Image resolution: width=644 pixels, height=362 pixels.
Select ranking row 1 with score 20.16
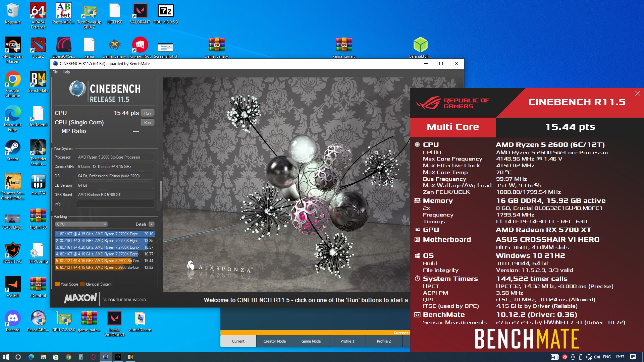[x=104, y=234]
